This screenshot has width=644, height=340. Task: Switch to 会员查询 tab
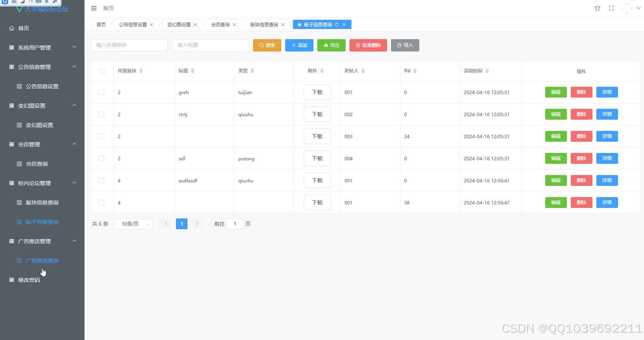coord(220,24)
